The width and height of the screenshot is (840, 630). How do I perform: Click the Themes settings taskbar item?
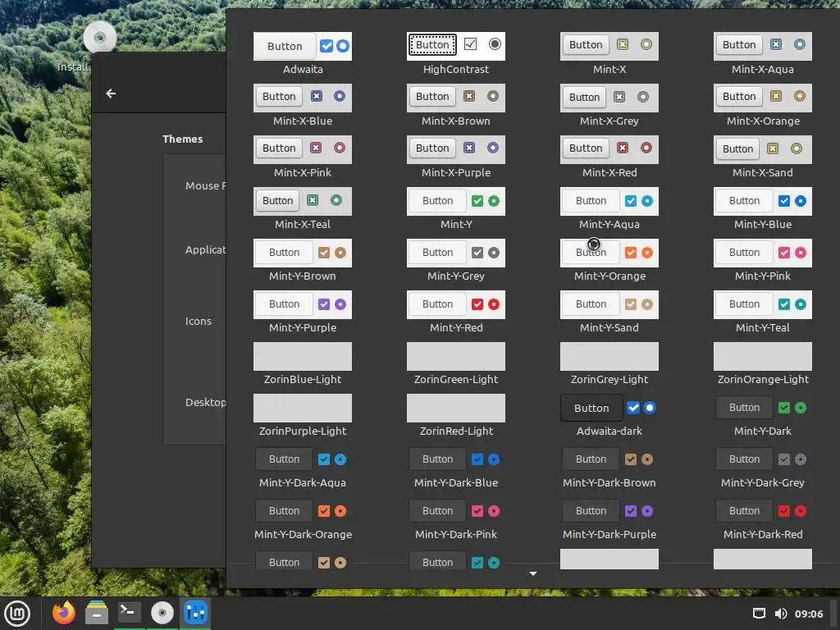point(195,613)
